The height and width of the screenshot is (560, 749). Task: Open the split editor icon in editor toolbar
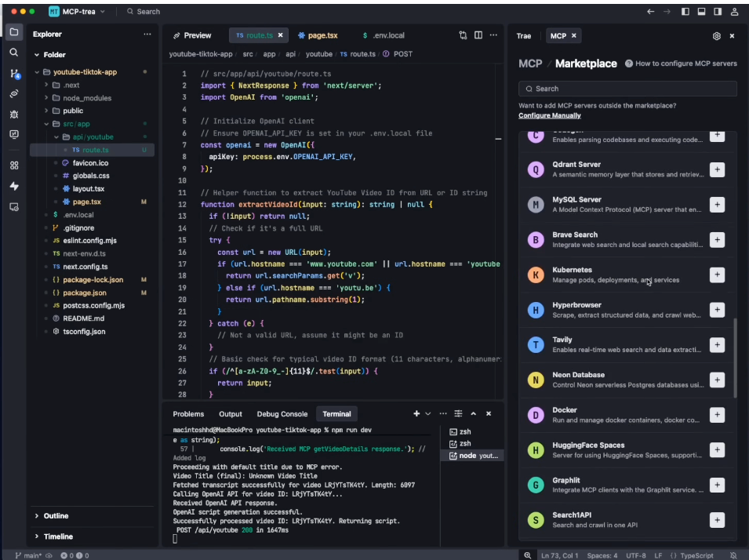(479, 35)
